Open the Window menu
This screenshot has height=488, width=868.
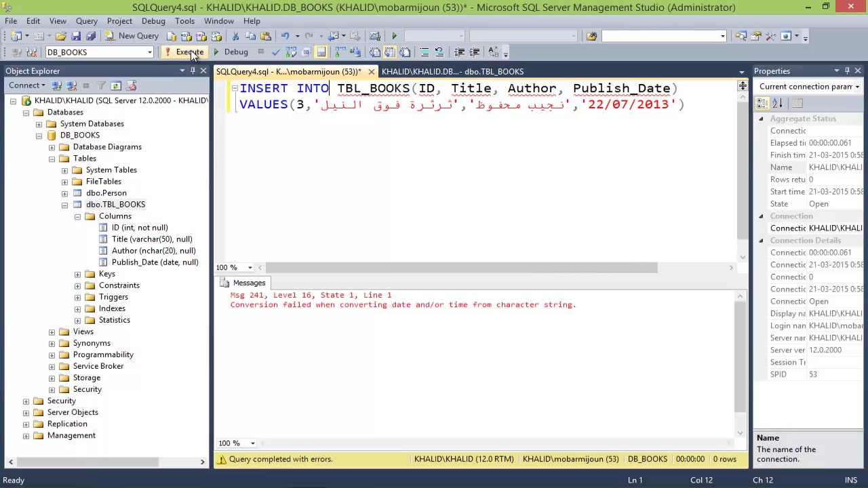tap(218, 21)
